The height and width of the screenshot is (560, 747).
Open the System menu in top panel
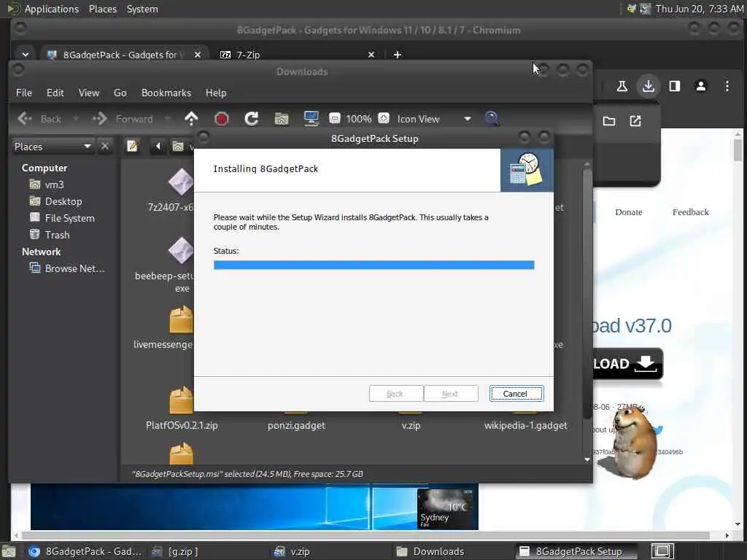coord(142,9)
